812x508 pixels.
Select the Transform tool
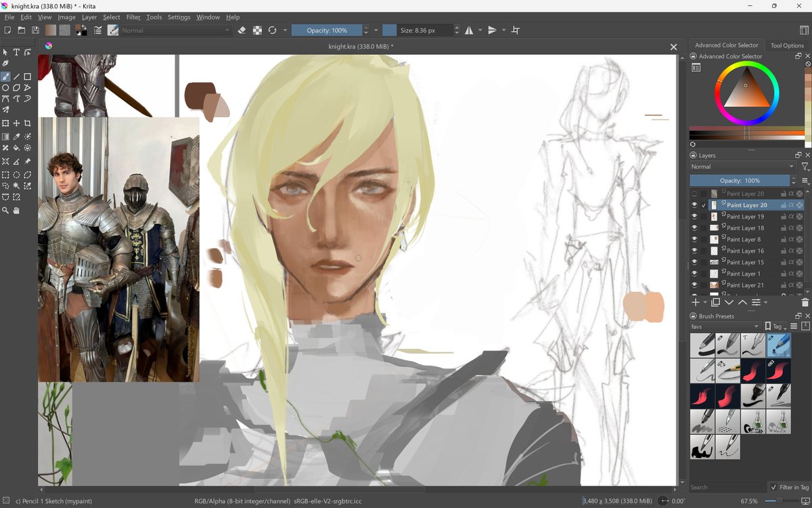(5, 123)
